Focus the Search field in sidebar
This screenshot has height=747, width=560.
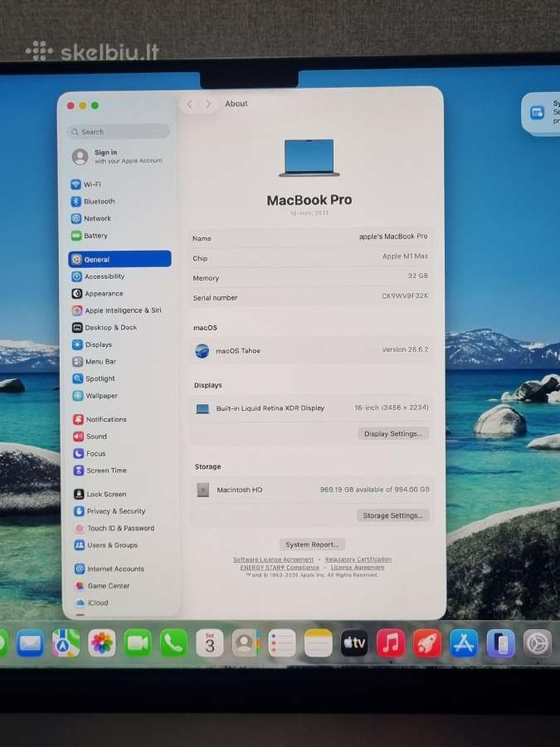[119, 131]
